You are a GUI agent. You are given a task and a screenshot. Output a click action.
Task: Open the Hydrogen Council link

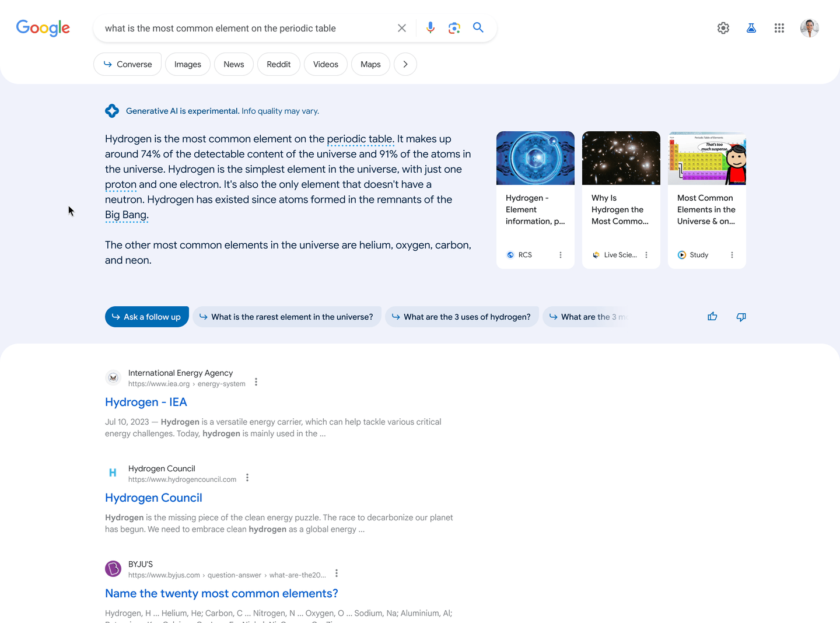coord(153,498)
